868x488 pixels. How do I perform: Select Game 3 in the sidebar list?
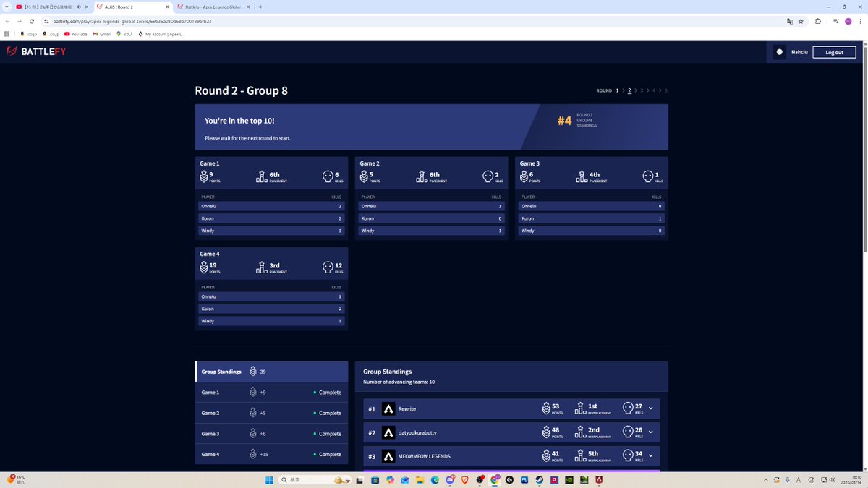pyautogui.click(x=271, y=433)
